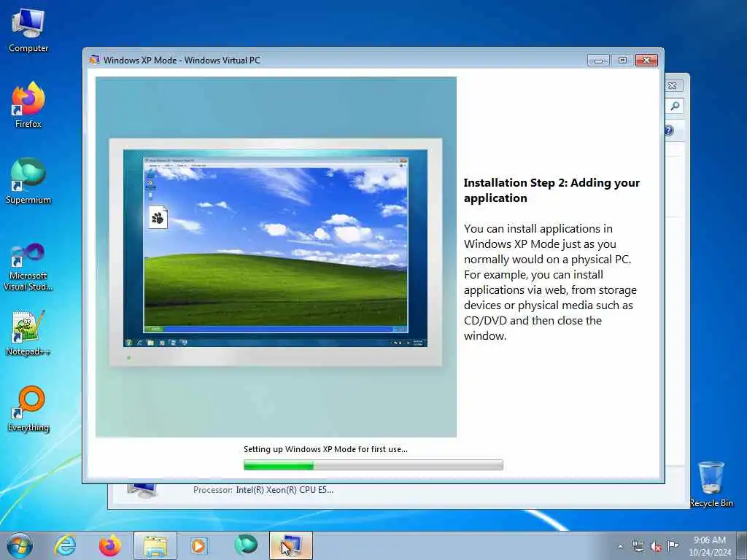The height and width of the screenshot is (560, 747).
Task: Click the Windows XP Mode title bar icon
Action: pos(94,60)
